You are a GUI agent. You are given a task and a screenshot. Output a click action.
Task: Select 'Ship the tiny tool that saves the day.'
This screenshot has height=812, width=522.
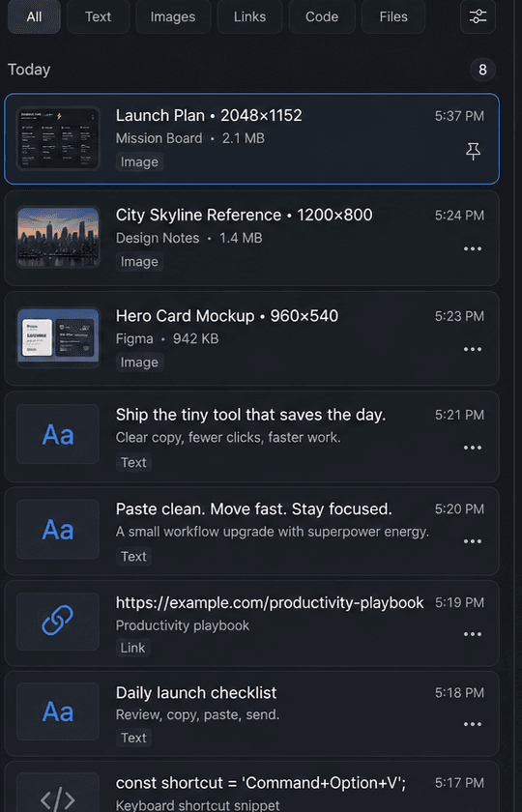pyautogui.click(x=250, y=415)
